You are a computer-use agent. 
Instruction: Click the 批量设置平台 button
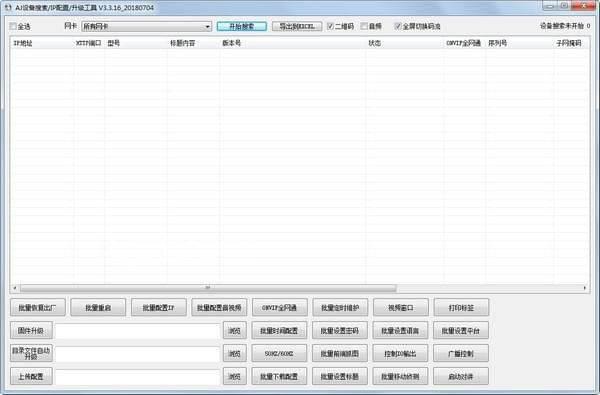tap(461, 330)
